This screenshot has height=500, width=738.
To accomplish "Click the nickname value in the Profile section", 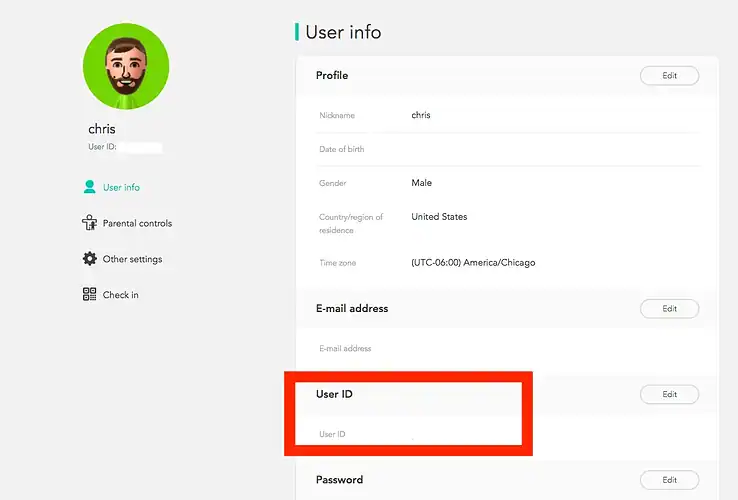I will pyautogui.click(x=421, y=115).
